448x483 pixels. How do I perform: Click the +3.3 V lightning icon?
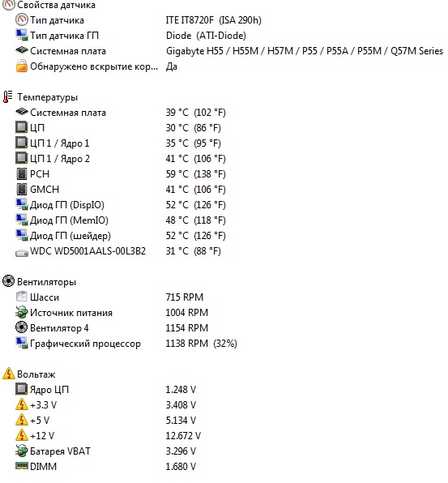coord(22,404)
